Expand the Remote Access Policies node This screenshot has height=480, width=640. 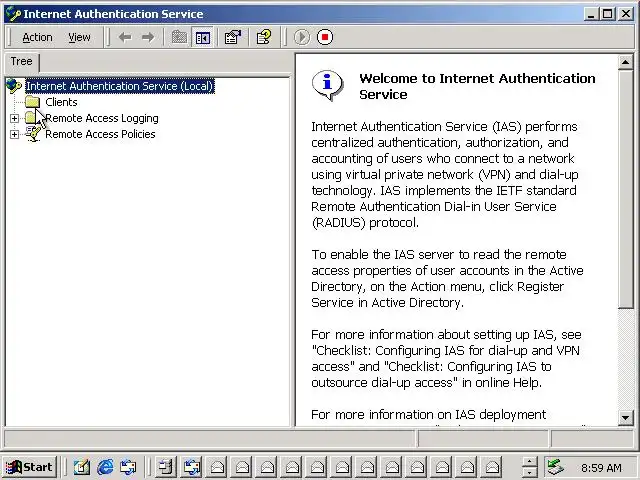[x=14, y=134]
